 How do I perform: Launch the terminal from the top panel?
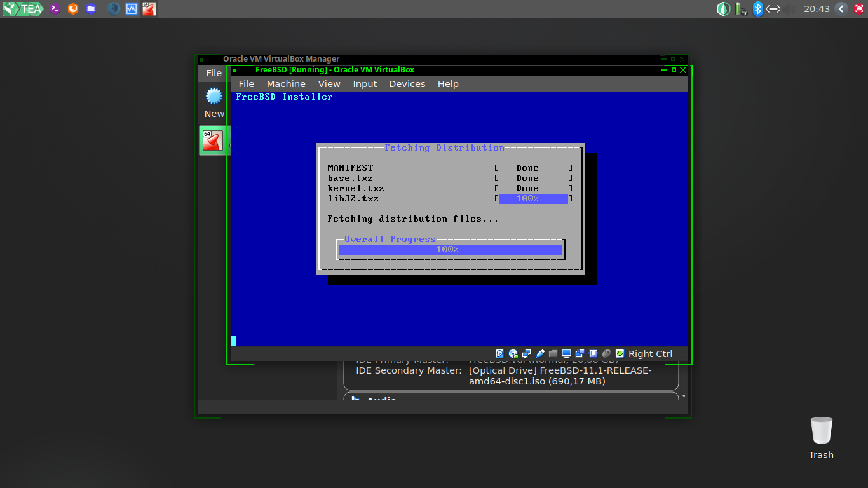coord(55,9)
